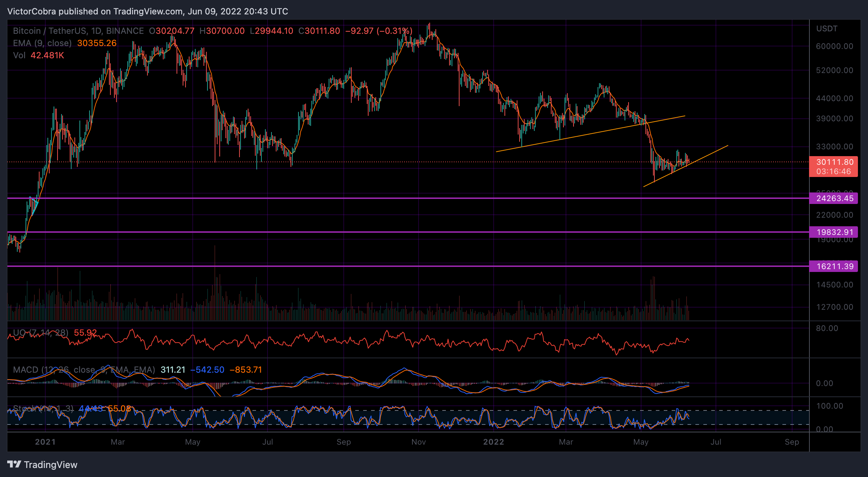This screenshot has height=477, width=868.
Task: Click the MACD histogram value 311.21
Action: point(173,370)
